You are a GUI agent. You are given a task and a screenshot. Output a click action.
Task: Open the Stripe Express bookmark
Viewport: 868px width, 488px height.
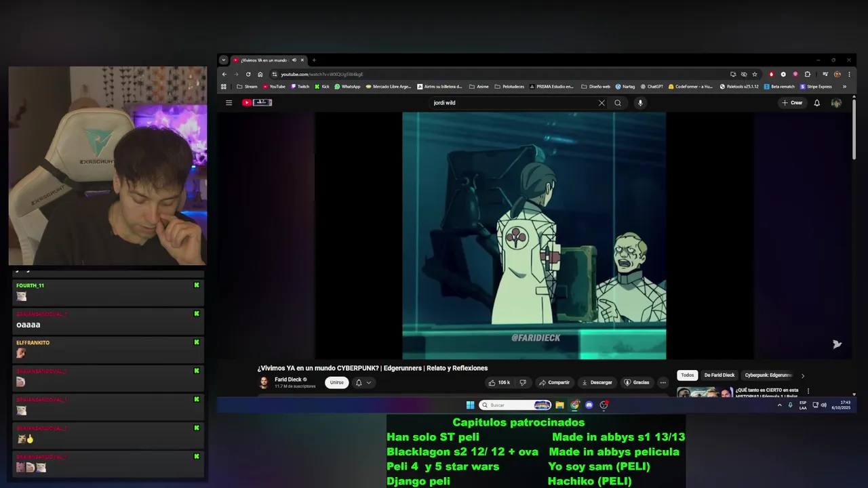(816, 87)
